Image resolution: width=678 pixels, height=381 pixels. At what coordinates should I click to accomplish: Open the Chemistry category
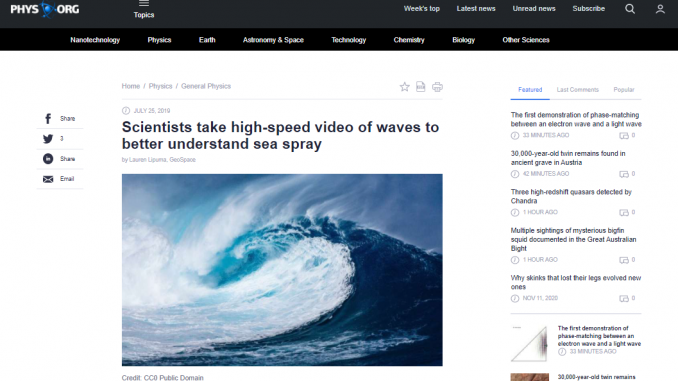[x=409, y=40]
